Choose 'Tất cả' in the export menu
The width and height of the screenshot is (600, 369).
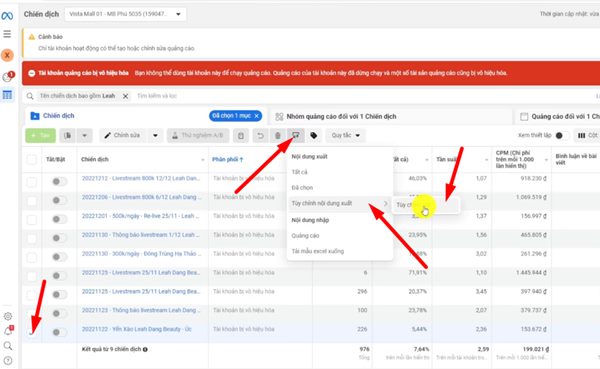pyautogui.click(x=300, y=172)
